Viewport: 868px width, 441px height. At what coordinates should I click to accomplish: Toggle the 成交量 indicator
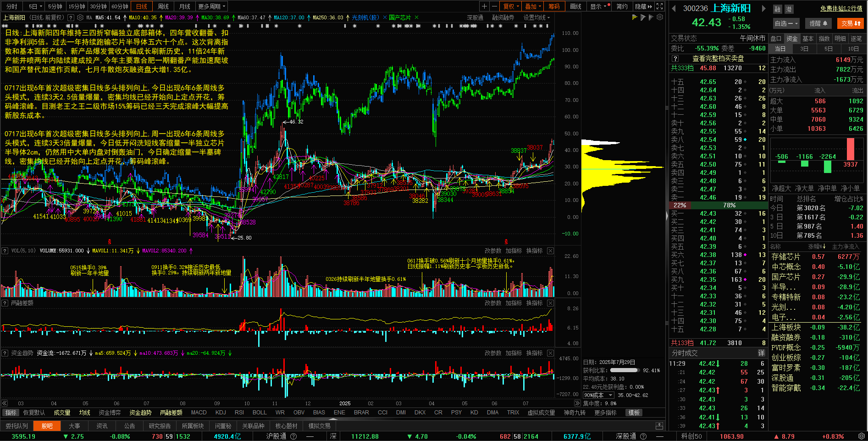coord(62,413)
